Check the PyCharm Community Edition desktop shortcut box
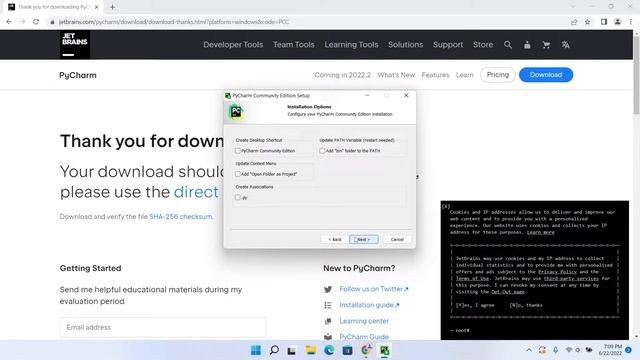 238,151
